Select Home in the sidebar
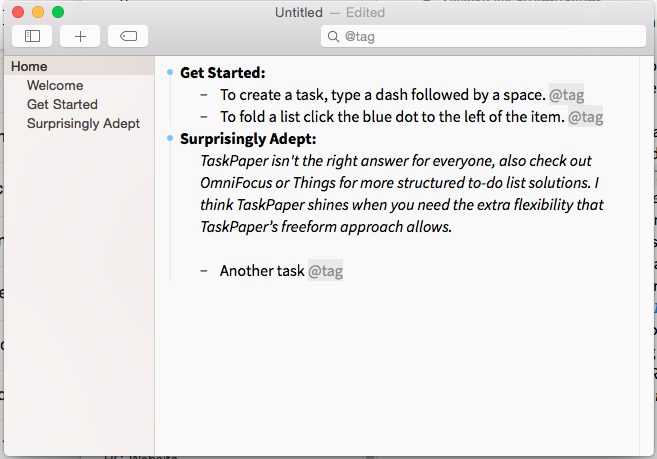This screenshot has width=657, height=459. coord(79,66)
